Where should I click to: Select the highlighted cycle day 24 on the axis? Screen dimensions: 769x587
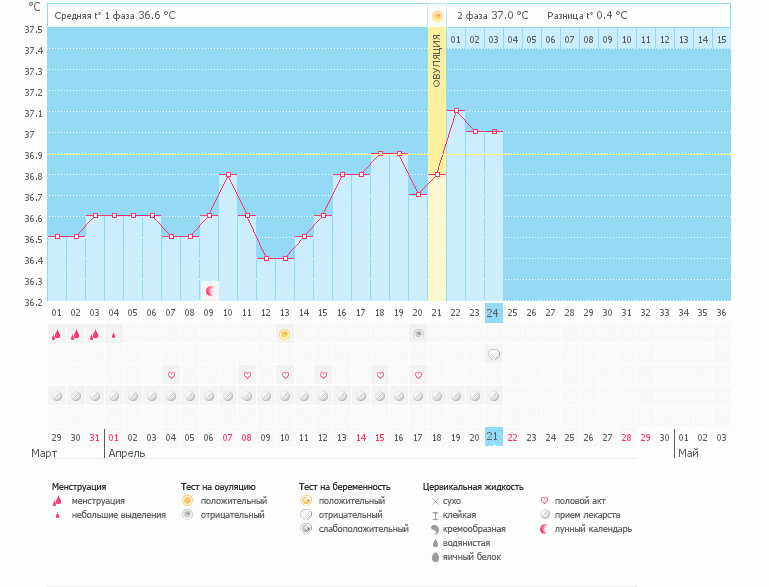[x=494, y=312]
